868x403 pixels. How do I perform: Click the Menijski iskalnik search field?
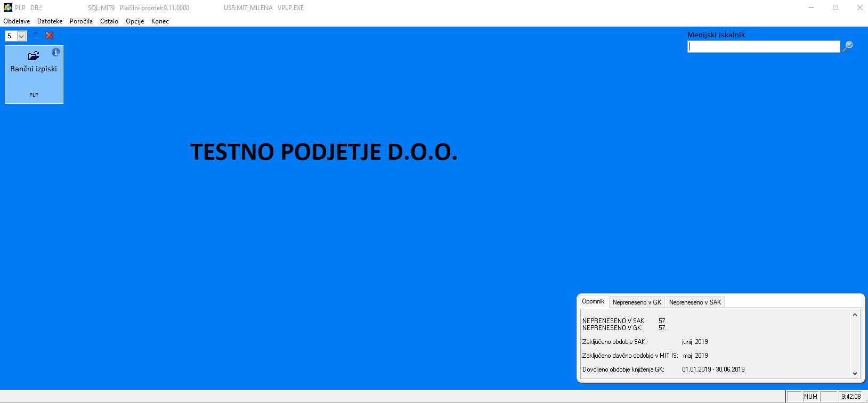(x=764, y=47)
